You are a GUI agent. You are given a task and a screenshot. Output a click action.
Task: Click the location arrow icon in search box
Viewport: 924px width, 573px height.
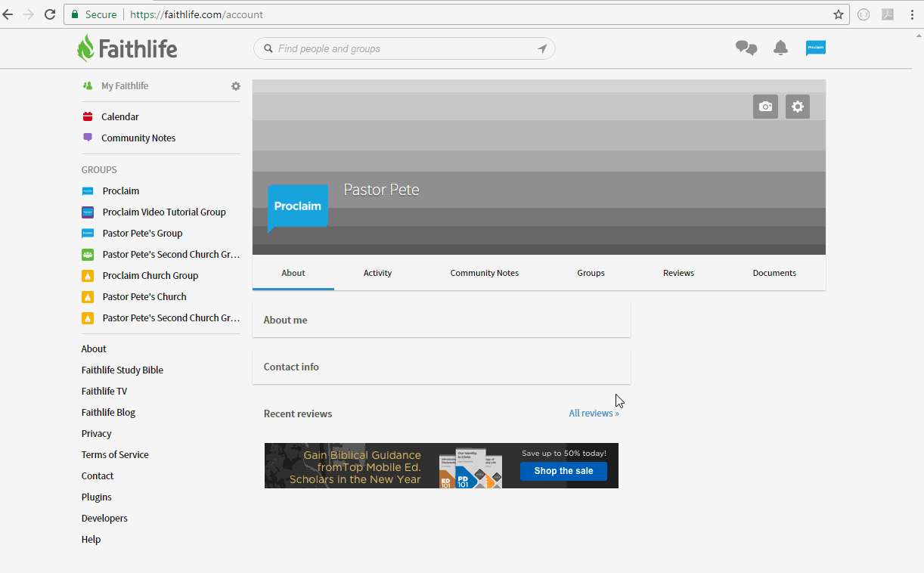pos(542,48)
